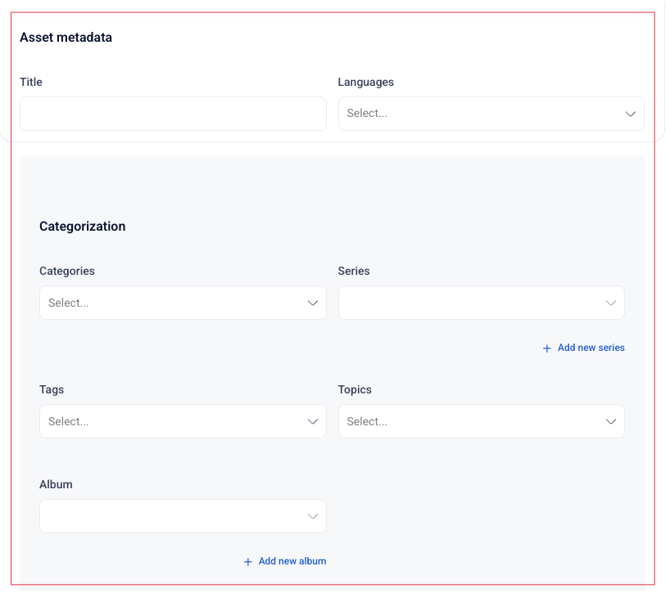Open the Series combo box
Image resolution: width=670 pixels, height=593 pixels.
[470, 303]
